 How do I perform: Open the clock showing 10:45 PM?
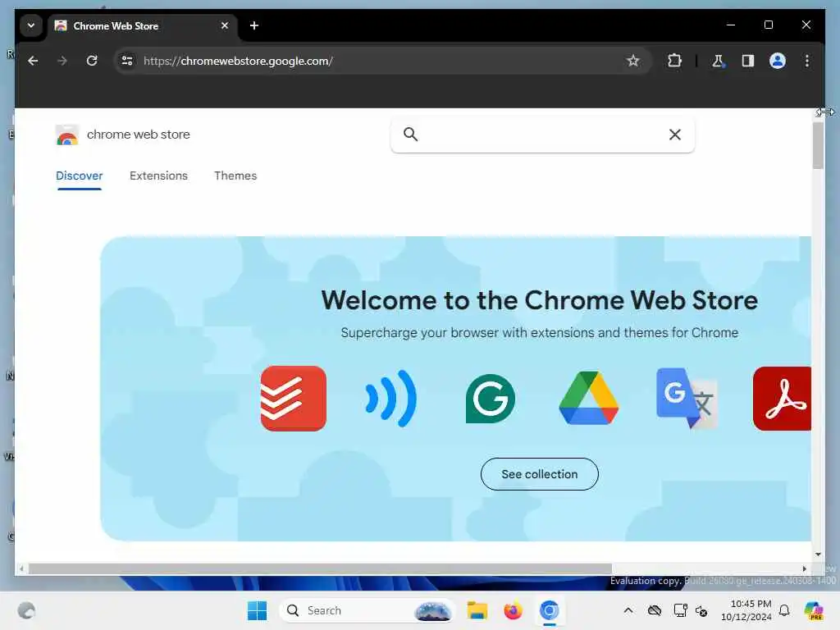[x=746, y=610]
